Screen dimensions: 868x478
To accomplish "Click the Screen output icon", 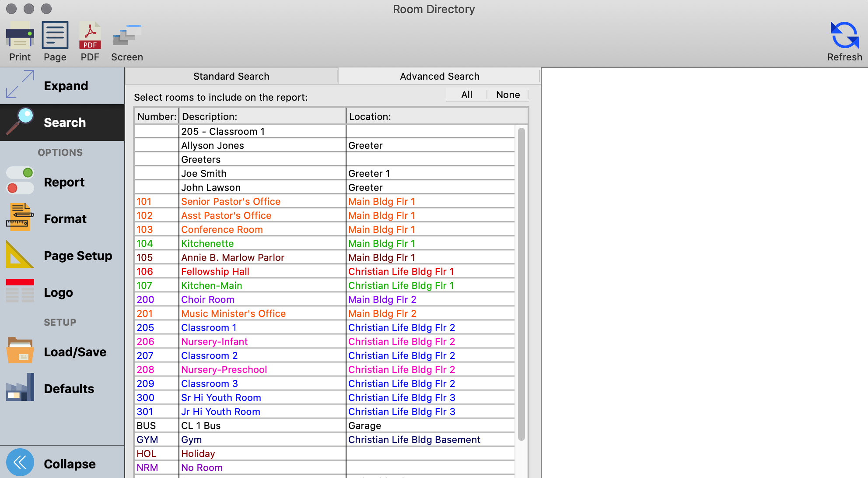I will click(127, 42).
